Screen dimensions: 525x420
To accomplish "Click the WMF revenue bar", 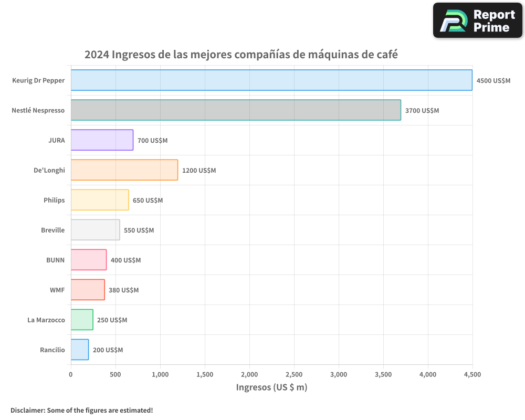I will pyautogui.click(x=87, y=290).
